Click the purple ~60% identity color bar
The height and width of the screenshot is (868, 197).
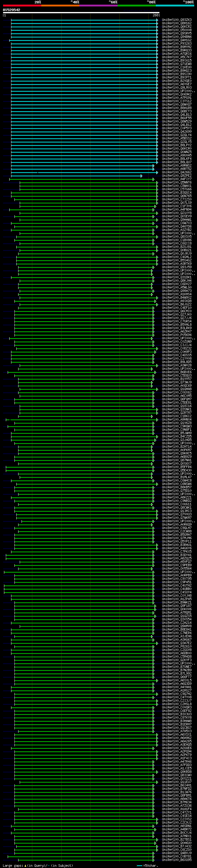pos(98,6)
